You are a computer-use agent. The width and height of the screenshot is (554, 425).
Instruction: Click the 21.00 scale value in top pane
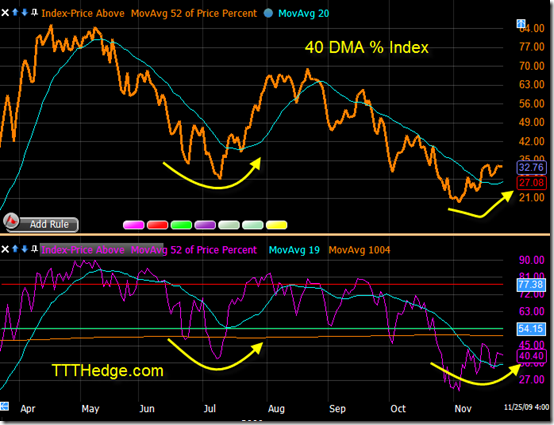532,197
